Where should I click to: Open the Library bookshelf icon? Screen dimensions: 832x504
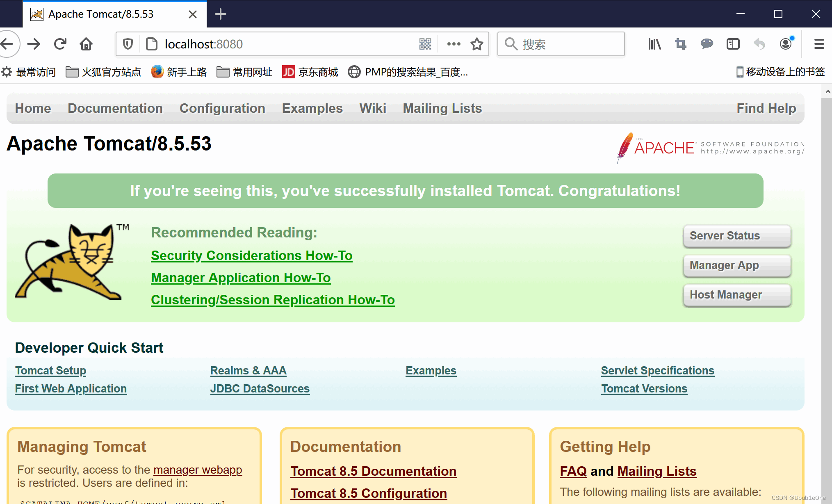[x=654, y=44]
